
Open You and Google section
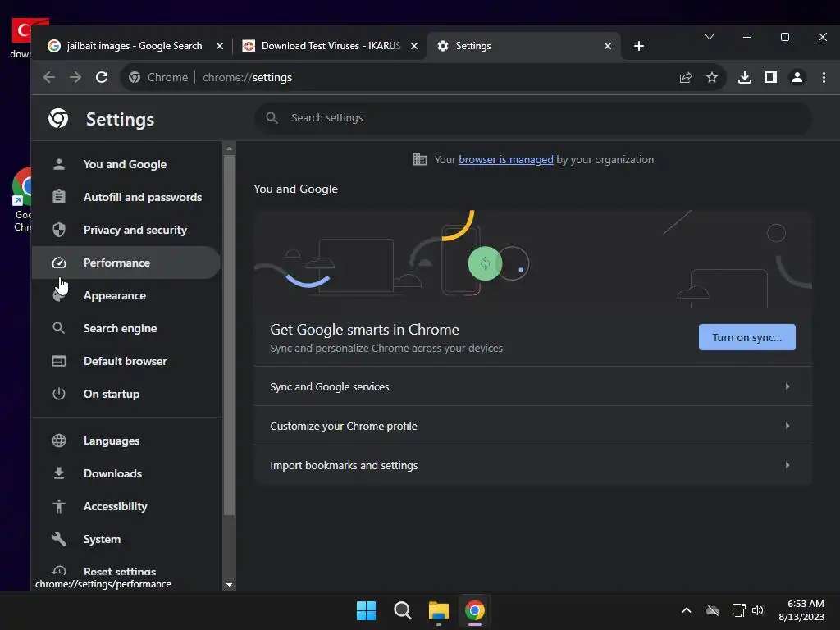pyautogui.click(x=126, y=164)
